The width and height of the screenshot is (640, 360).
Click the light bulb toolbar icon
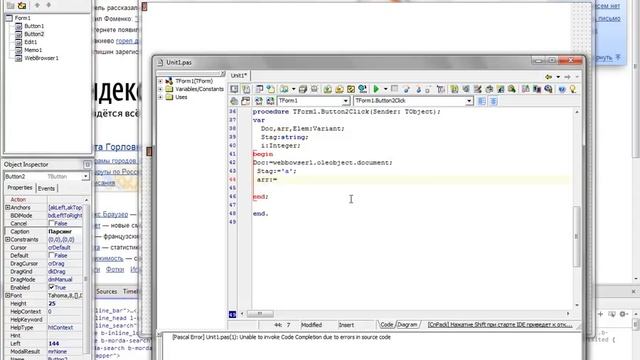point(573,89)
